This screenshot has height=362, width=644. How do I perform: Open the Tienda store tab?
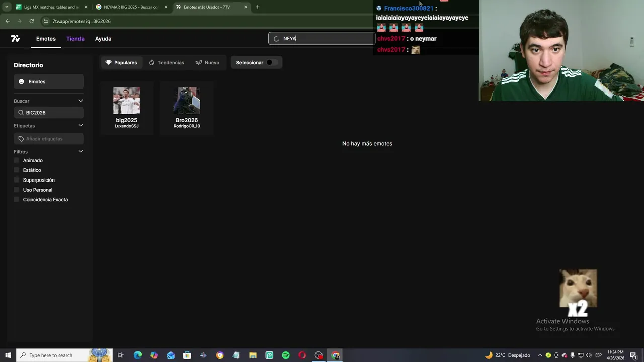pos(75,39)
